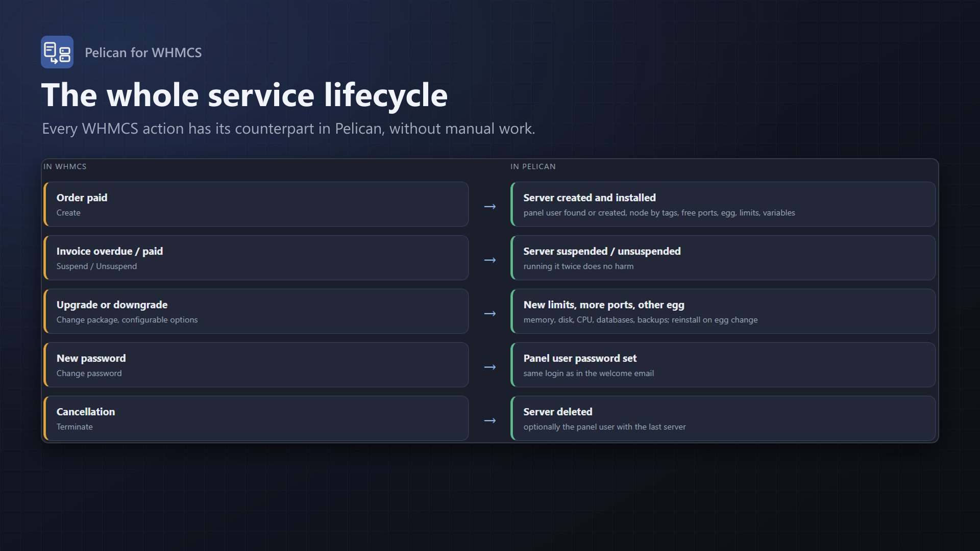Open the 'New limits, more ports, other egg' card
980x551 pixels.
(723, 311)
